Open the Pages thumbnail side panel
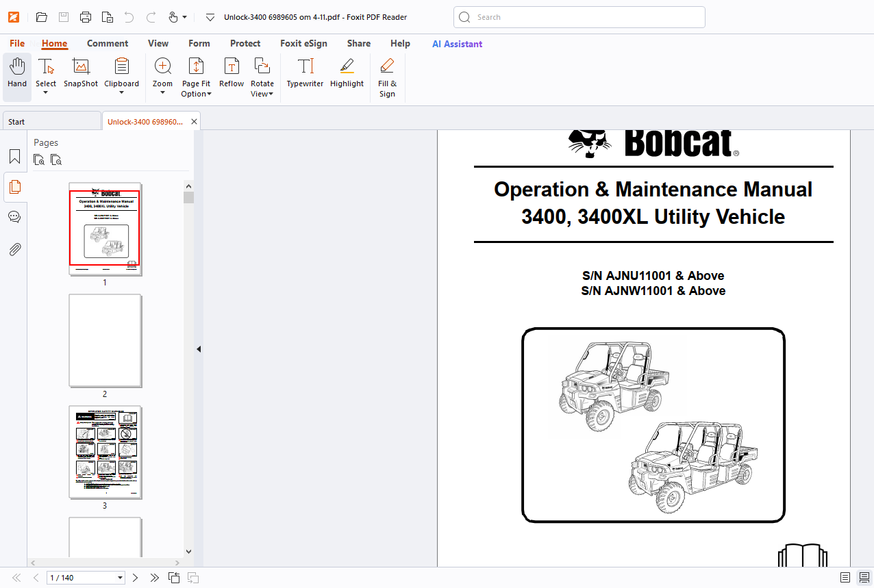The width and height of the screenshot is (874, 588). 14,187
